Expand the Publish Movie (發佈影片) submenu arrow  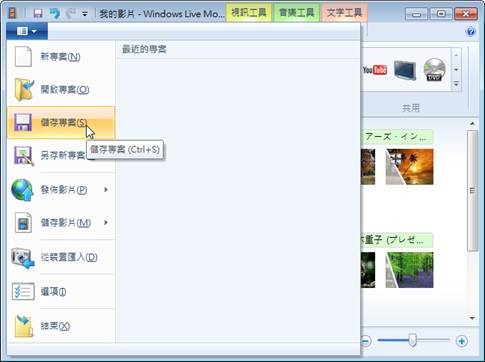coord(106,190)
